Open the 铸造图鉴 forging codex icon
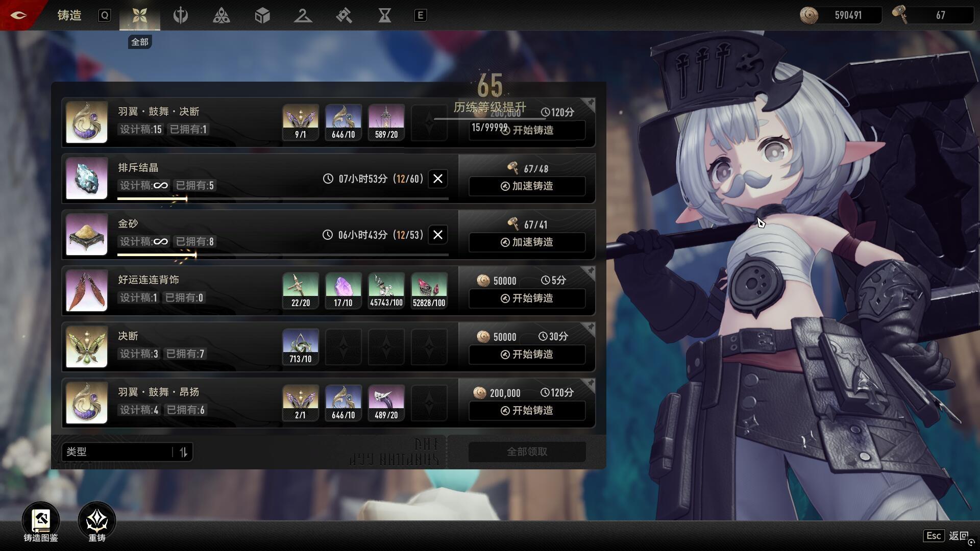 coord(40,521)
